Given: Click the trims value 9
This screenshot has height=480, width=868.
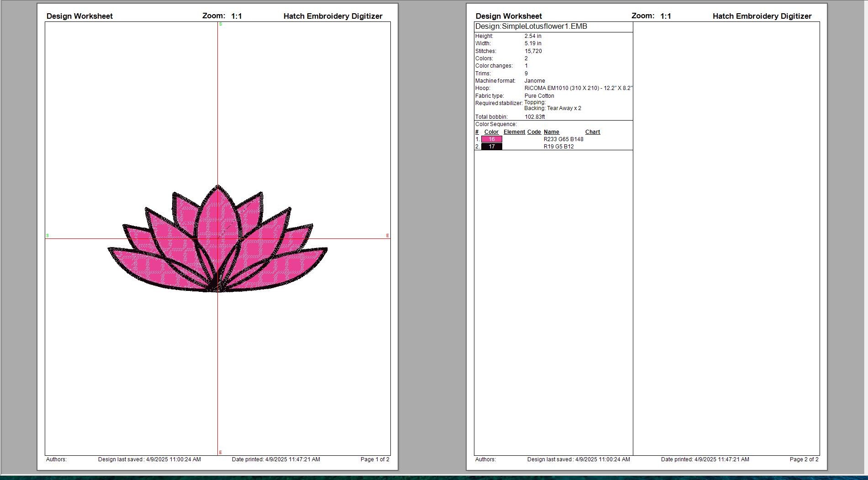Looking at the screenshot, I should (526, 74).
